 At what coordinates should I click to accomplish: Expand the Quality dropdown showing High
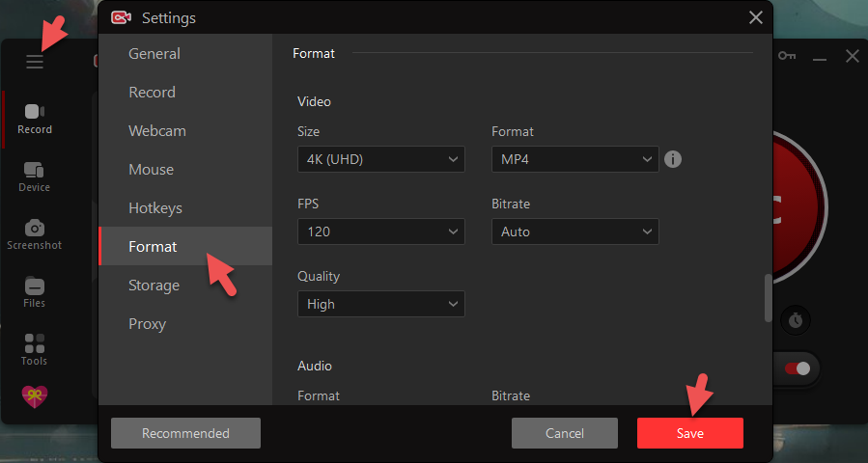380,304
